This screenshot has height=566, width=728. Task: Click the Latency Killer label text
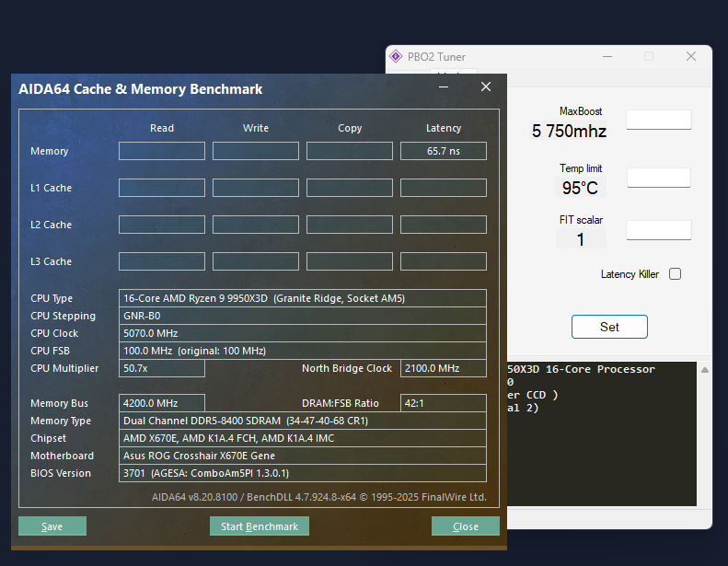630,274
